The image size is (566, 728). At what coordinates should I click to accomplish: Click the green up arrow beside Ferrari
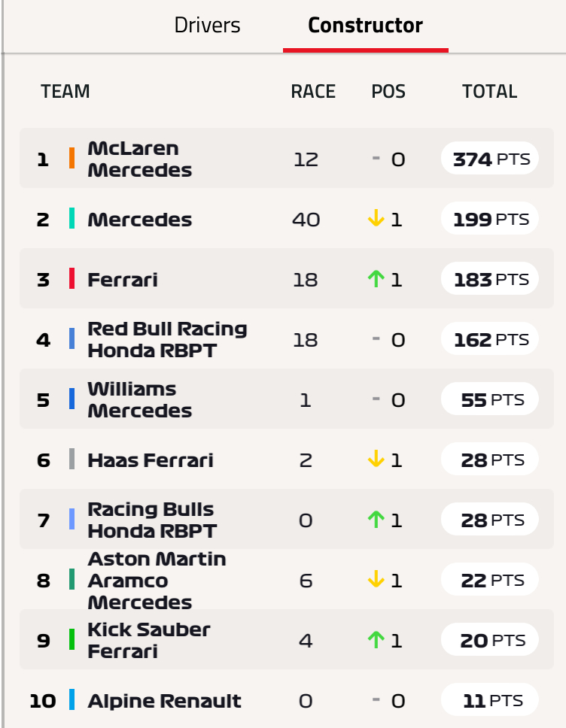pos(376,278)
